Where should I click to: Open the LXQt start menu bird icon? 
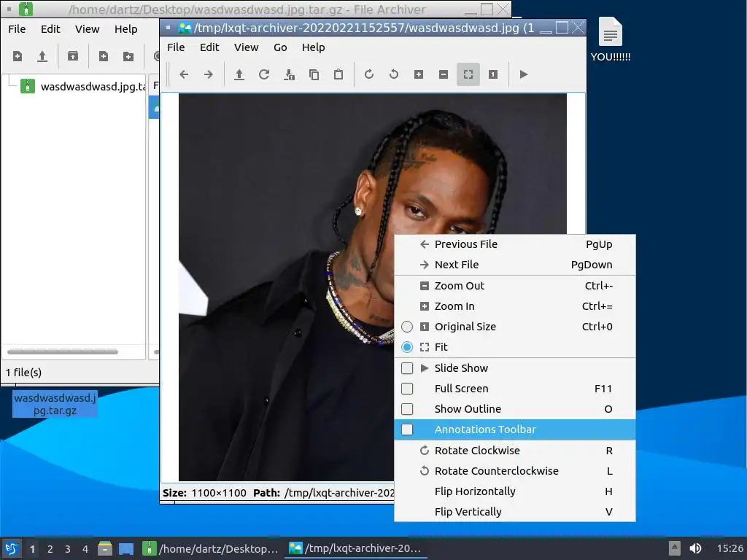(12, 548)
